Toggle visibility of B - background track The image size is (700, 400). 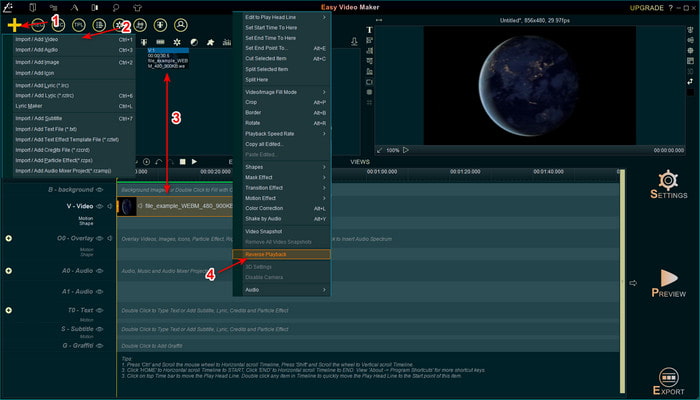(x=100, y=190)
